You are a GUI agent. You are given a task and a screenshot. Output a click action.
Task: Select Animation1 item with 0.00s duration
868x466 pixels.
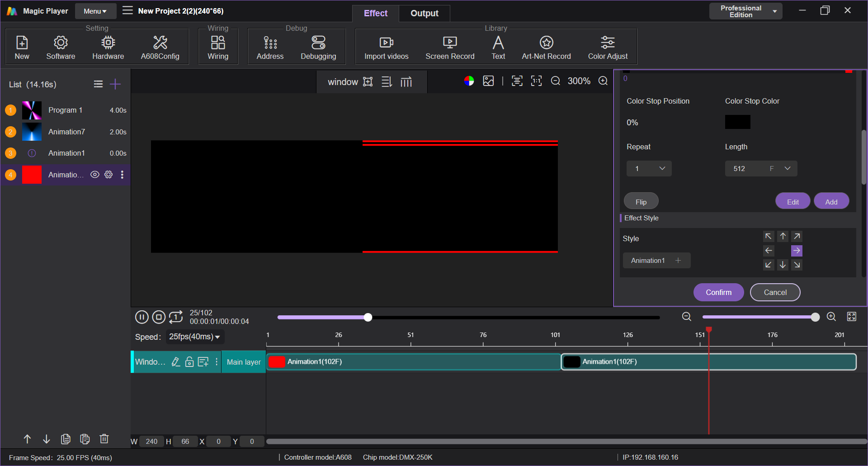click(x=66, y=153)
